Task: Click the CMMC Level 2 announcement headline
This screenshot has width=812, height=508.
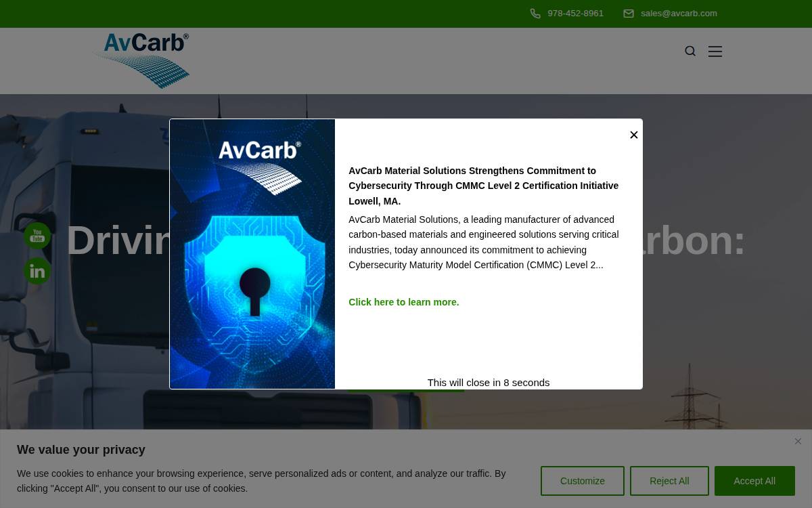Action: [x=484, y=186]
